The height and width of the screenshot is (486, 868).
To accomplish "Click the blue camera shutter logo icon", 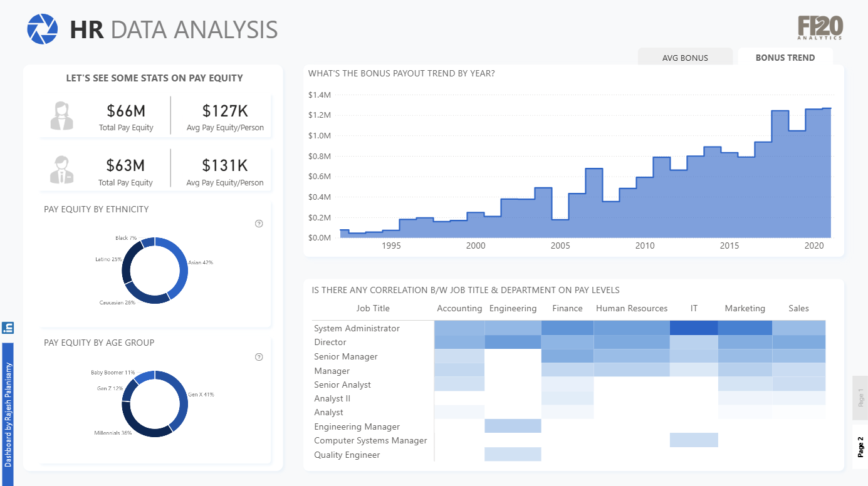I will 43,29.
